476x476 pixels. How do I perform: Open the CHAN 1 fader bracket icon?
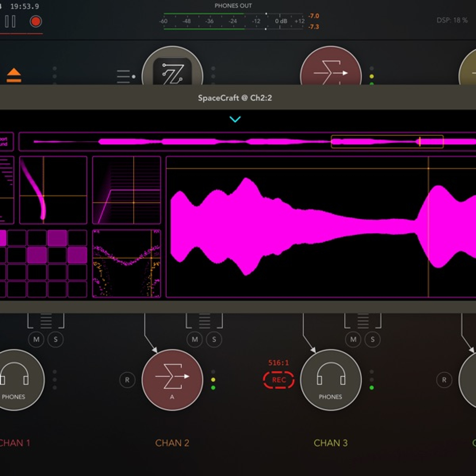pyautogui.click(x=46, y=321)
